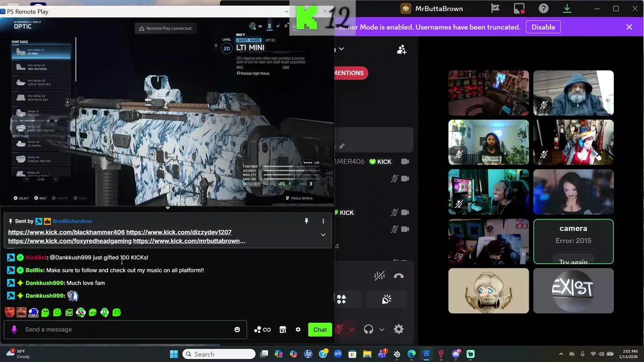Open Discord help question icon
This screenshot has width=644, height=362.
coord(543,9)
